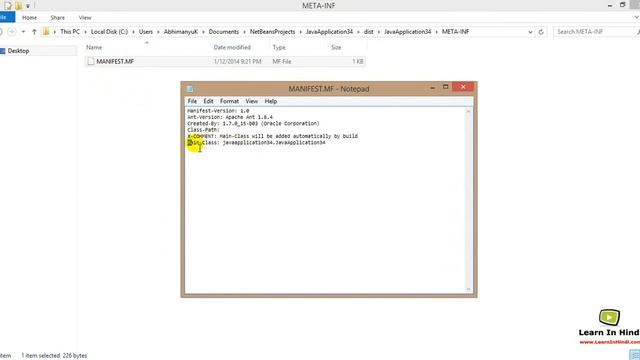Click the javaapplication34.JavaApplication34 text
Image resolution: width=640 pixels, height=360 pixels.
coord(274,142)
